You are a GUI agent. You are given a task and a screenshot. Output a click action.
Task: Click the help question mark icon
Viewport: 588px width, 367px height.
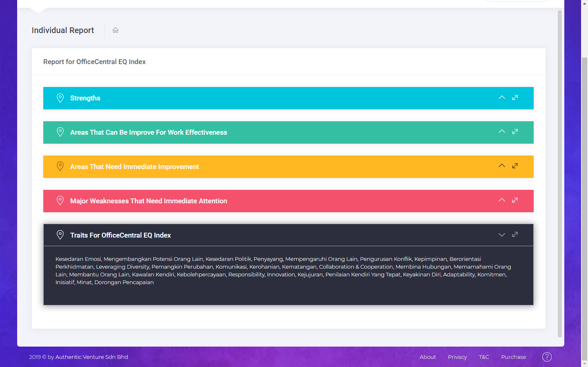coord(547,357)
